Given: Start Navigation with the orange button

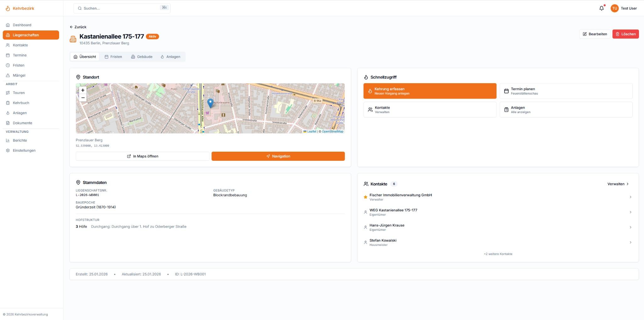Looking at the screenshot, I should tap(278, 156).
